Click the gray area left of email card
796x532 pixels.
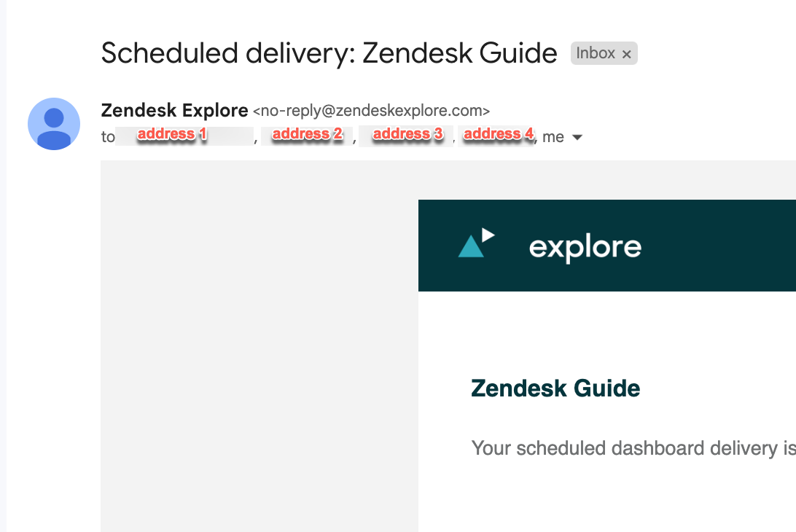pyautogui.click(x=260, y=346)
